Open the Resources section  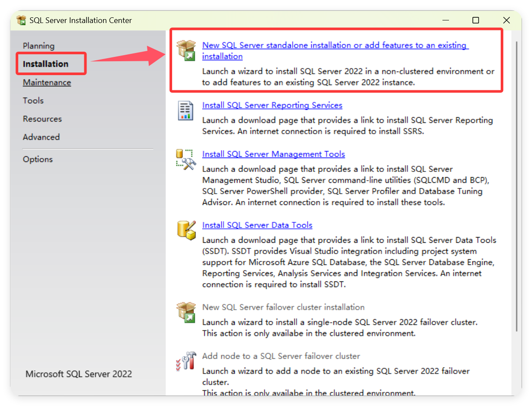[x=42, y=119]
